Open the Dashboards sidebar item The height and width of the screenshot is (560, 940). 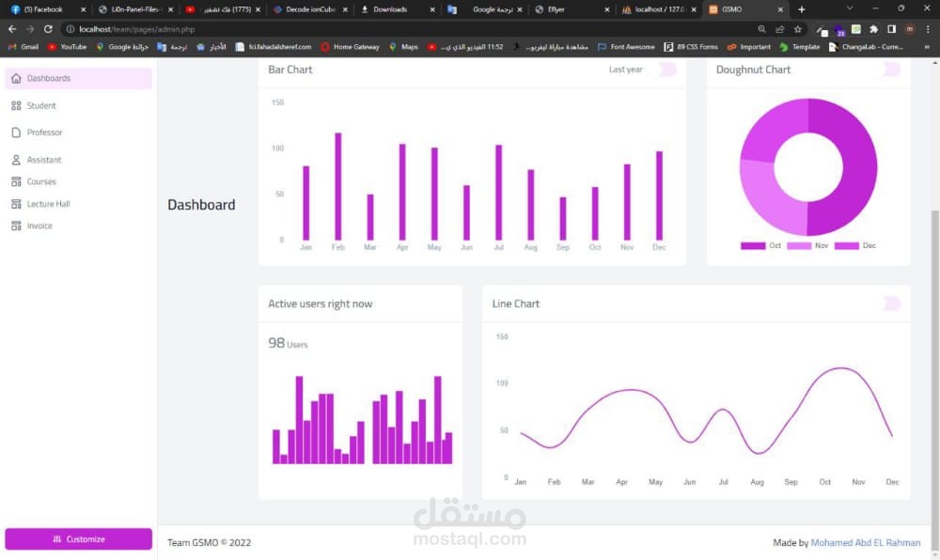[79, 79]
